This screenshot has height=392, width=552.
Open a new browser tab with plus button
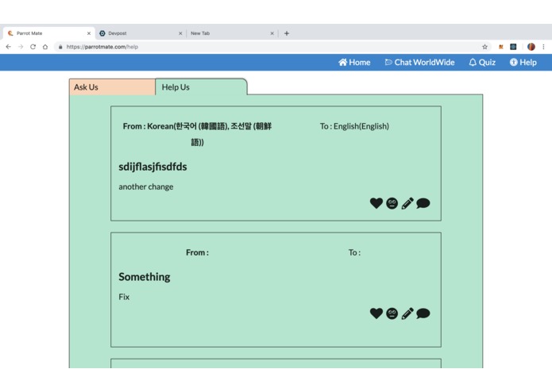pyautogui.click(x=287, y=33)
